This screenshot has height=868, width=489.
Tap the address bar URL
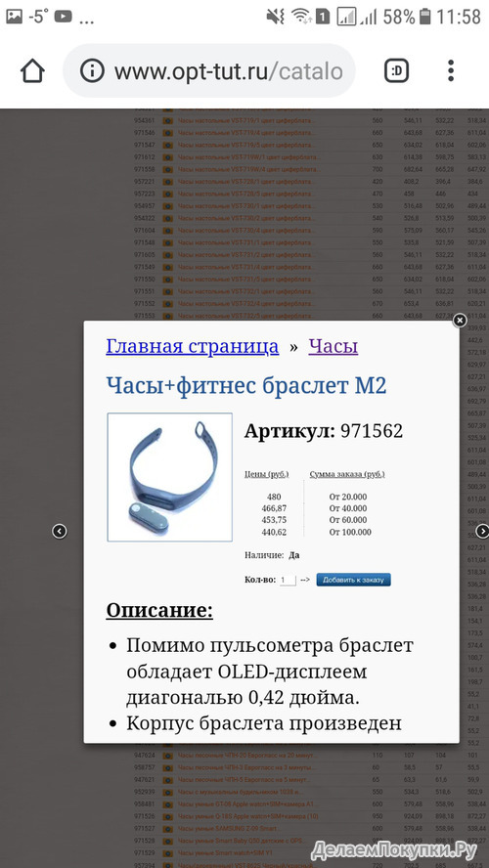[229, 71]
